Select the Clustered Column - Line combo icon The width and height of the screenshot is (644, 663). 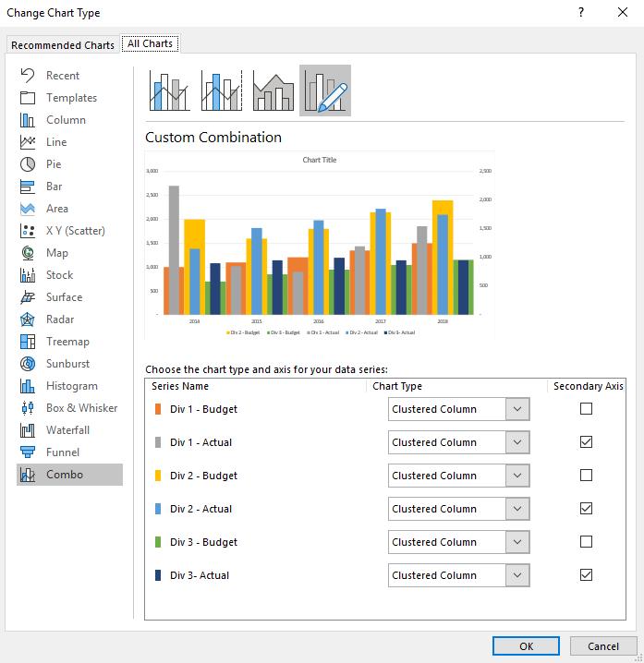click(x=170, y=90)
